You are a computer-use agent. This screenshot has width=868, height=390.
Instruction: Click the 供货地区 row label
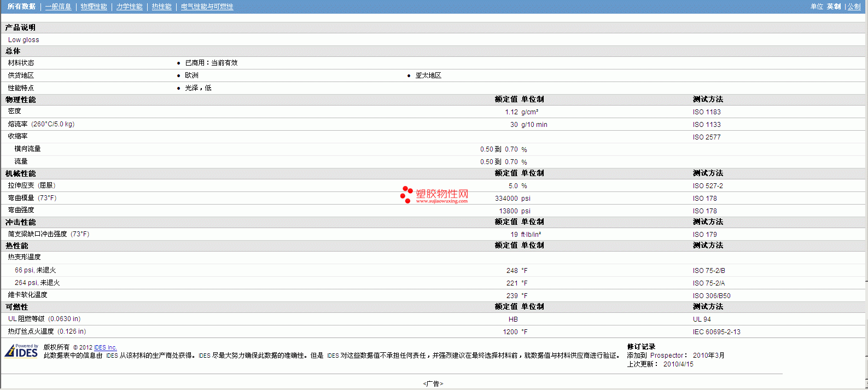(x=21, y=75)
